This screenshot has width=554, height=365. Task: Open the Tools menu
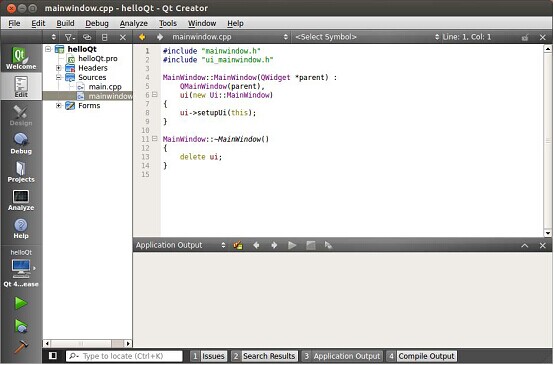coord(168,23)
